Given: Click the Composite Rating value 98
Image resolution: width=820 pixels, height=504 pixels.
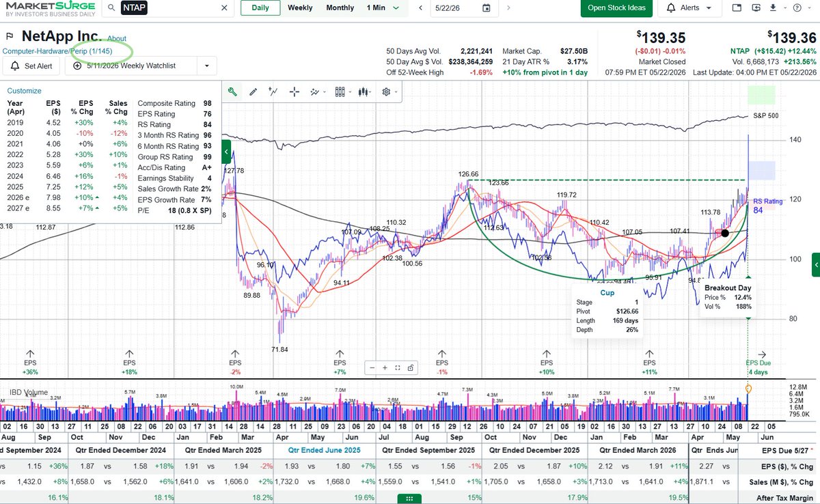Looking at the screenshot, I should pos(207,103).
